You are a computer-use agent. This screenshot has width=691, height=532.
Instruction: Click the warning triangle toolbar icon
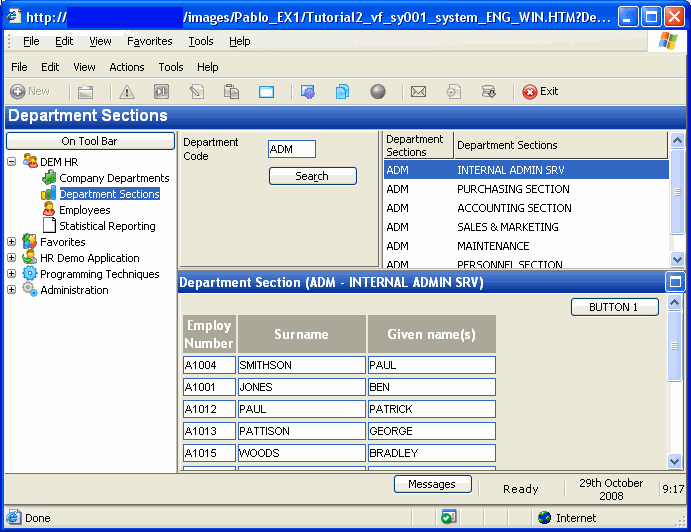pos(127,92)
